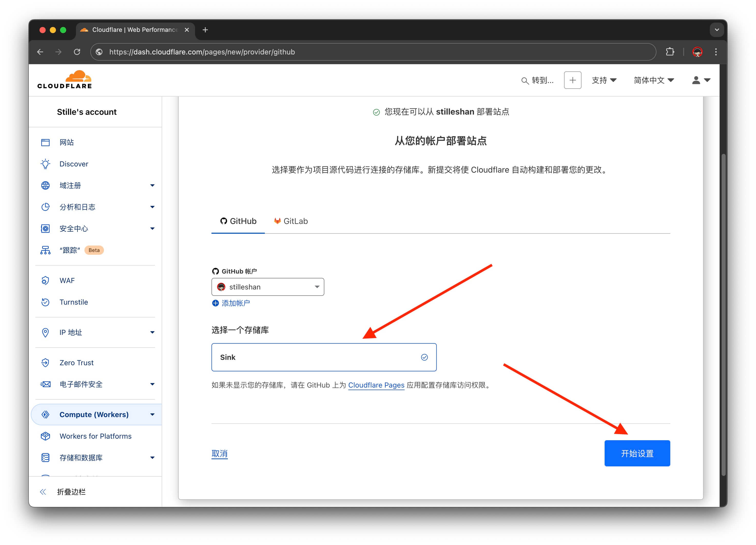This screenshot has height=545, width=756.
Task: Click the Beta badge next to 跟踪
Action: coord(94,250)
